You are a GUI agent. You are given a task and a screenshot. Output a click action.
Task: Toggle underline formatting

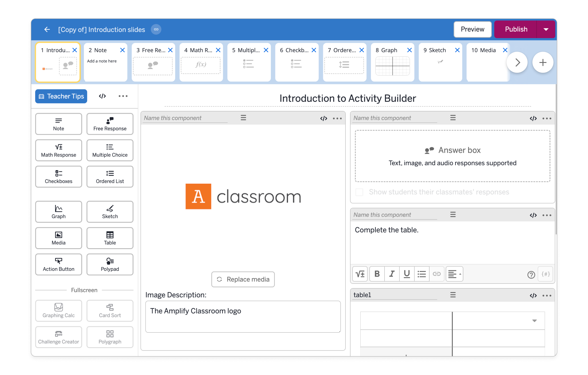407,274
